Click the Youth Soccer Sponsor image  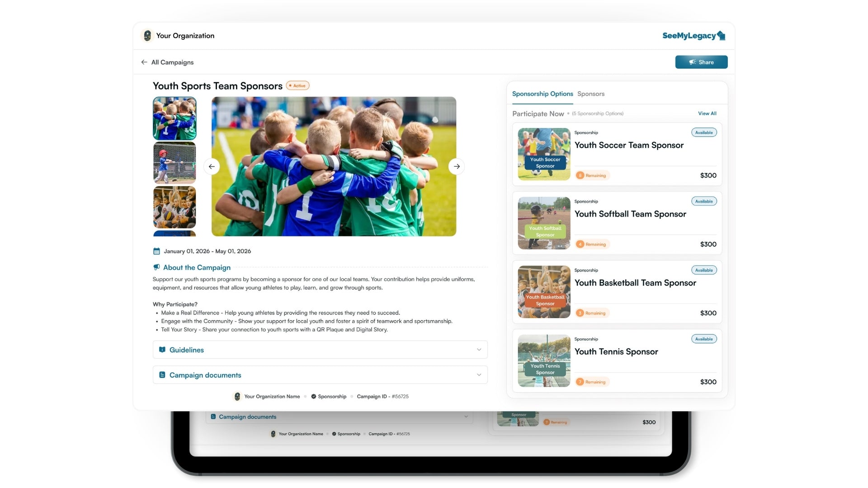click(x=544, y=154)
